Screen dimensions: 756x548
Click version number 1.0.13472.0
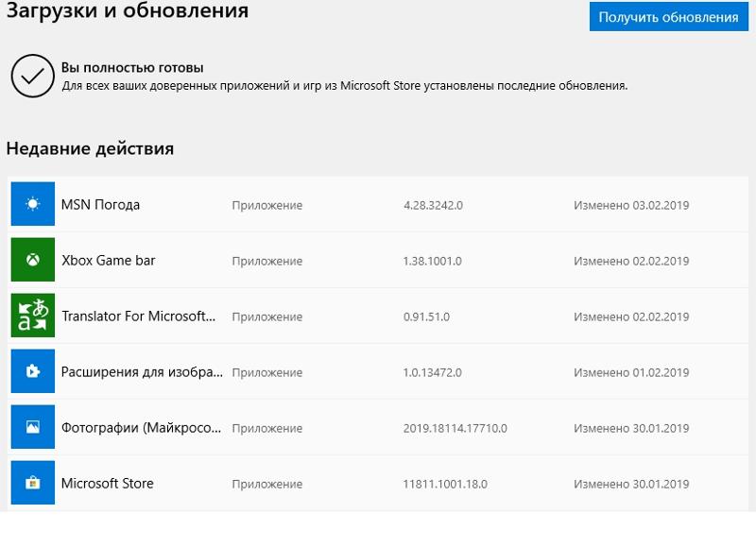point(433,372)
